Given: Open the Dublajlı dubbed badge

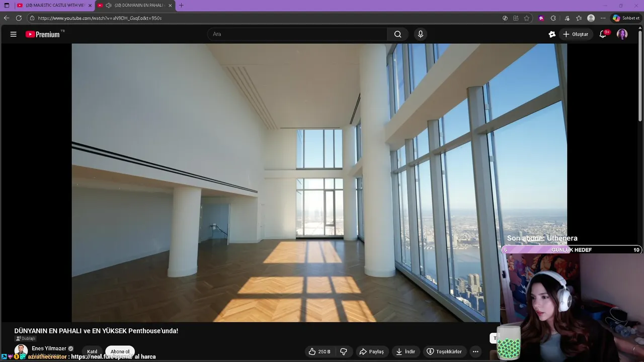Looking at the screenshot, I should tap(26, 338).
